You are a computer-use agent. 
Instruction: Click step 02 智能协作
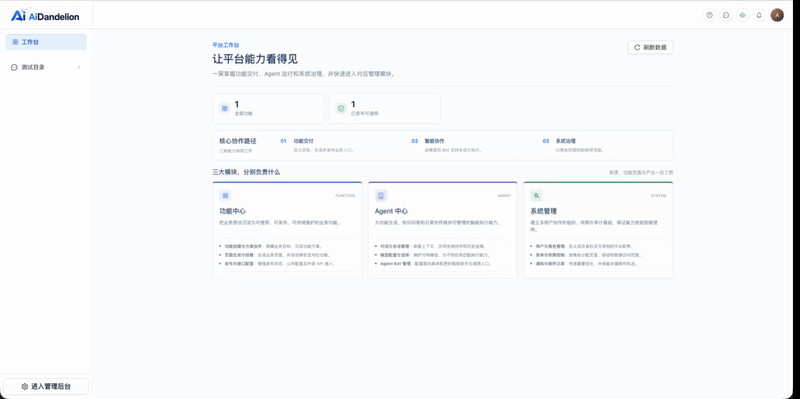pyautogui.click(x=446, y=145)
